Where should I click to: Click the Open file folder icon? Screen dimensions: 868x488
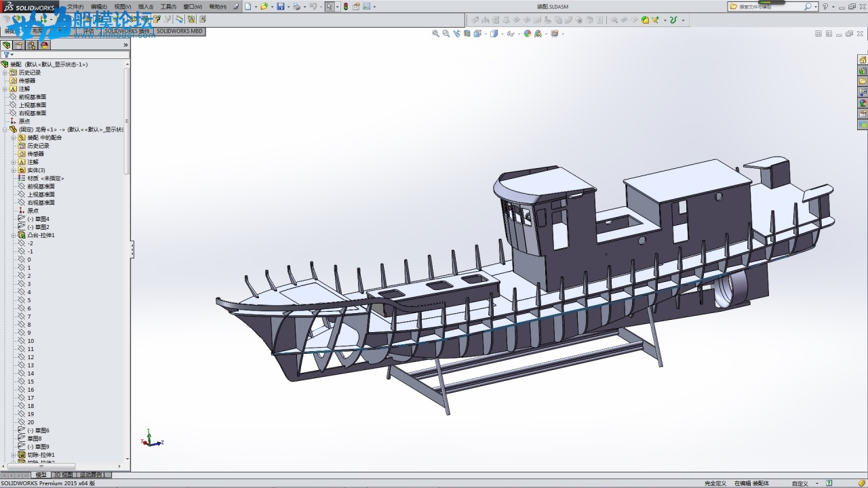click(x=264, y=6)
